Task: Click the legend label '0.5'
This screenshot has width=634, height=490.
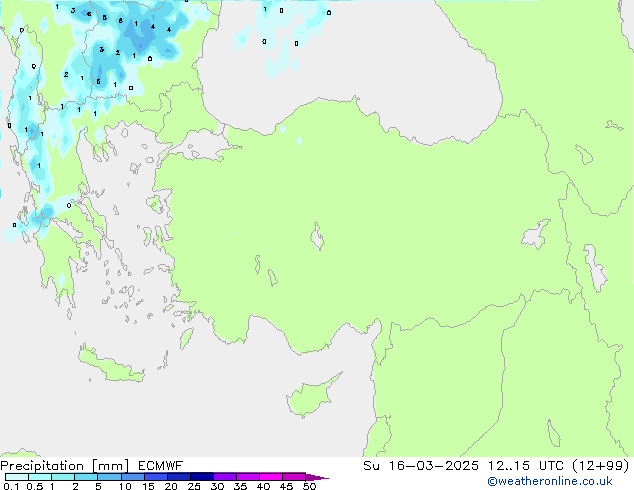Action: pyautogui.click(x=34, y=486)
